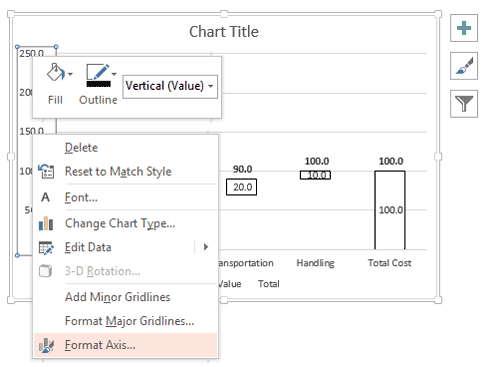
Task: Click the Fill label in the mini toolbar
Action: (x=55, y=100)
